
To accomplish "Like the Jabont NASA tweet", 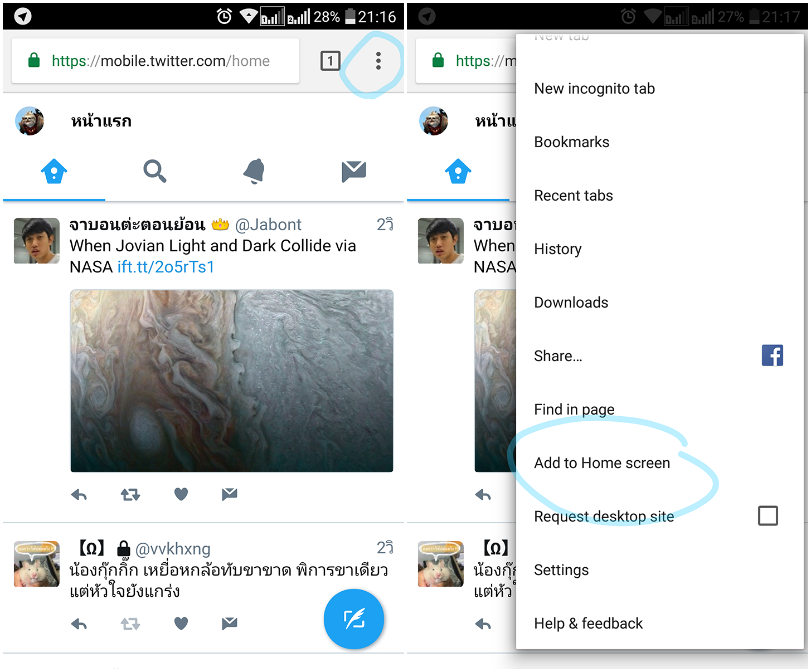I will click(181, 494).
